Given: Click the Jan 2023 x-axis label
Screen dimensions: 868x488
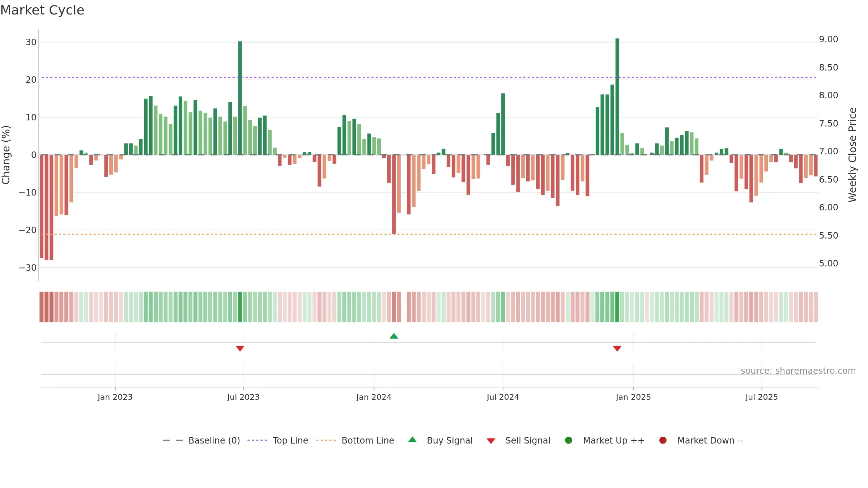Looking at the screenshot, I should [x=115, y=397].
